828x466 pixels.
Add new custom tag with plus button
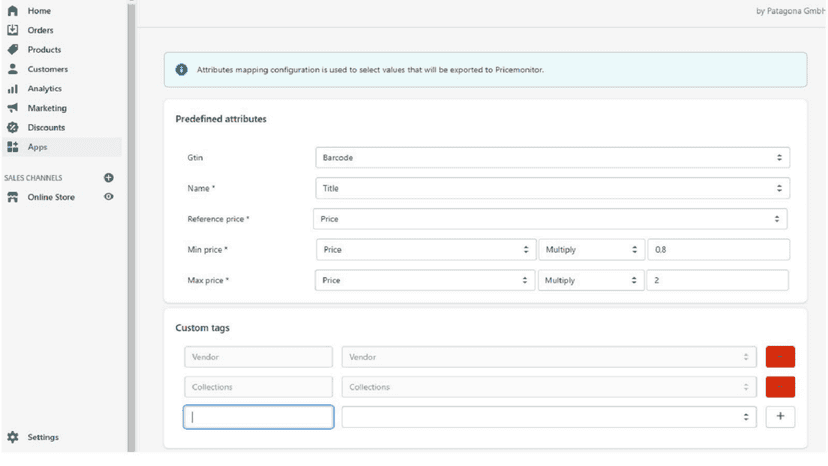780,416
